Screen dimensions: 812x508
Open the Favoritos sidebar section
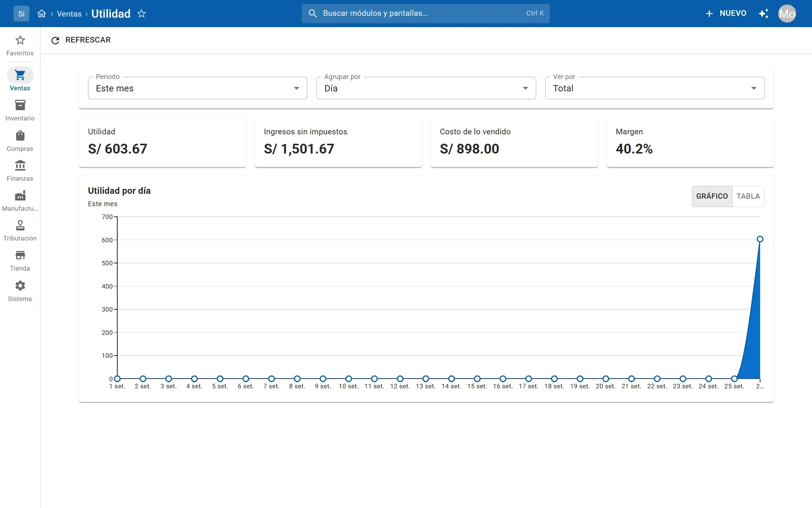pyautogui.click(x=20, y=46)
